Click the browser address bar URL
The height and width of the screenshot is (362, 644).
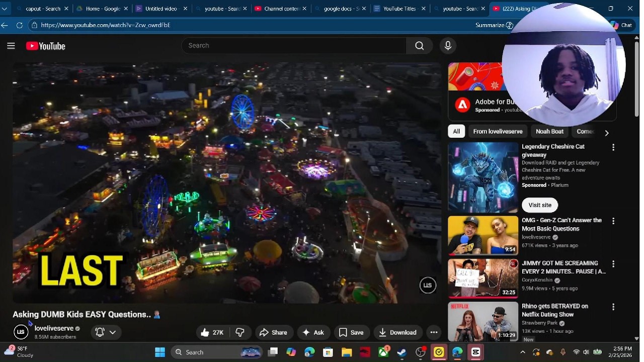(x=106, y=25)
